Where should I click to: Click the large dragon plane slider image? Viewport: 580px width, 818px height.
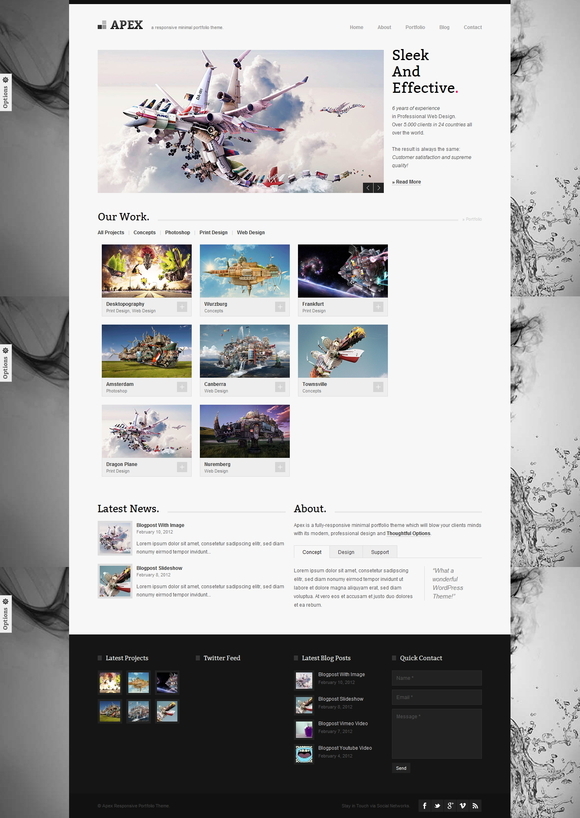click(240, 121)
